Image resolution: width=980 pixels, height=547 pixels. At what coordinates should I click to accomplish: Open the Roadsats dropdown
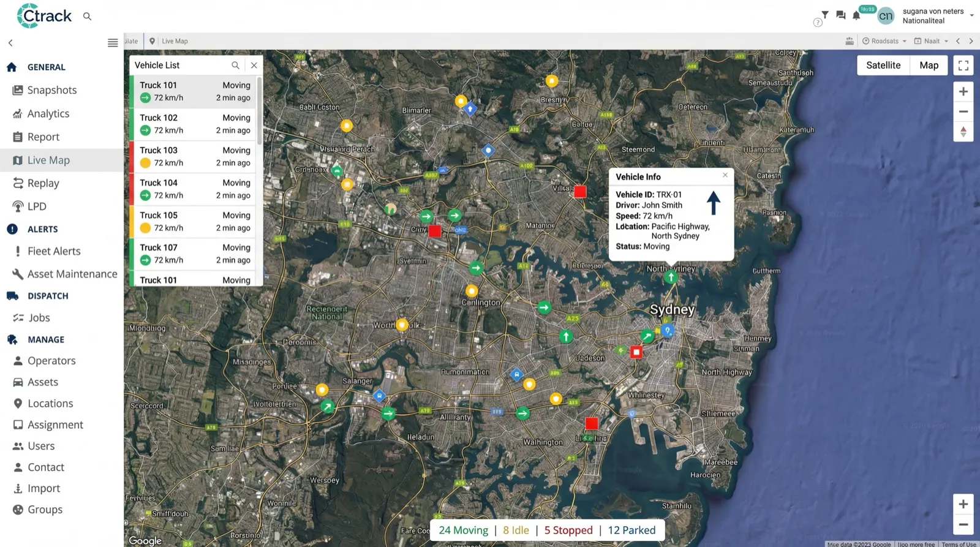pyautogui.click(x=884, y=41)
